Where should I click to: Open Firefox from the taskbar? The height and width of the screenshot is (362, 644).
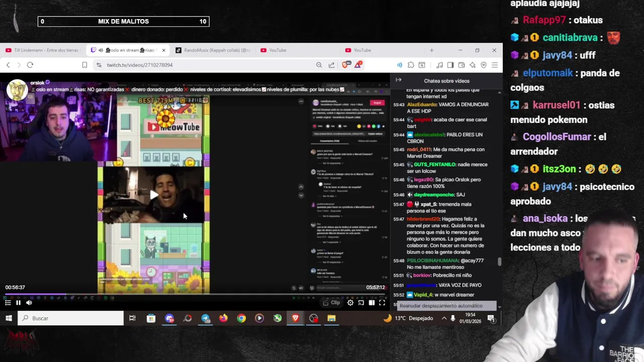coord(223,318)
